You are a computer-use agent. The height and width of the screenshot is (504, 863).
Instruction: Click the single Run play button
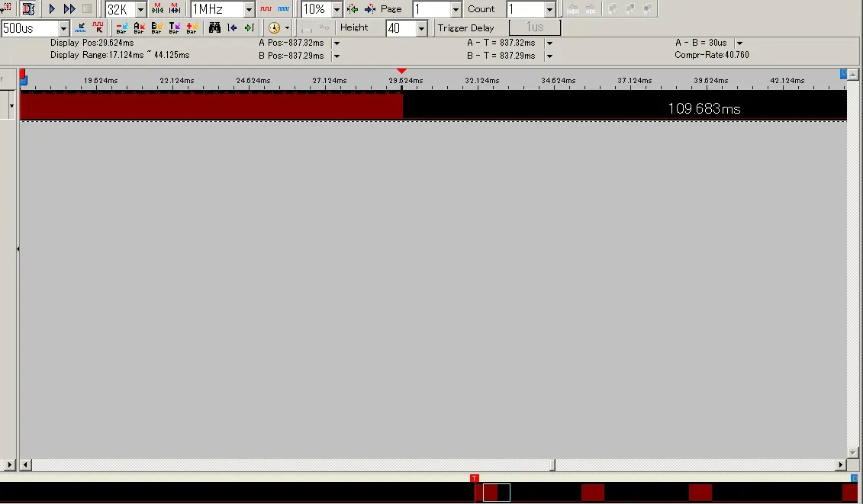pyautogui.click(x=52, y=9)
